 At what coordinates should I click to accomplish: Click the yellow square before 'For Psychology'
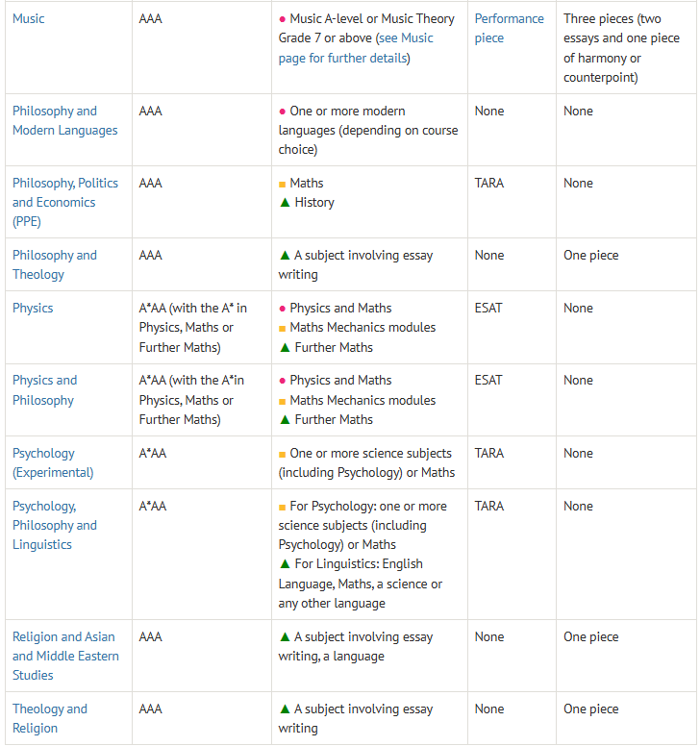283,507
